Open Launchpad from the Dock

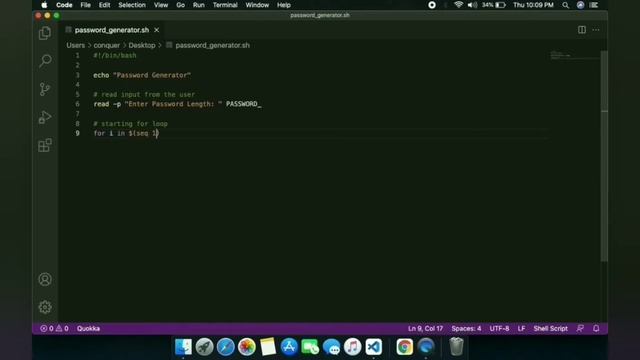204,347
